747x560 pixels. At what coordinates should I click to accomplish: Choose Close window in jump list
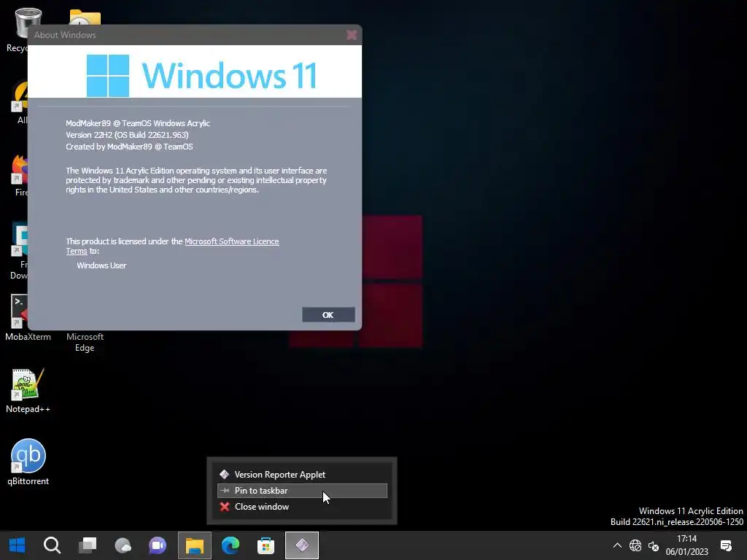coord(302,507)
